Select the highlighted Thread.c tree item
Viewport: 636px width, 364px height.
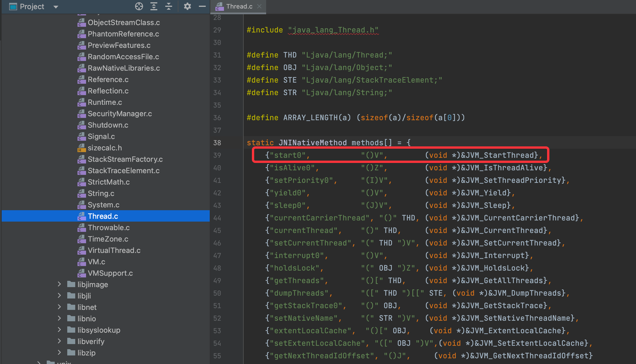click(106, 216)
